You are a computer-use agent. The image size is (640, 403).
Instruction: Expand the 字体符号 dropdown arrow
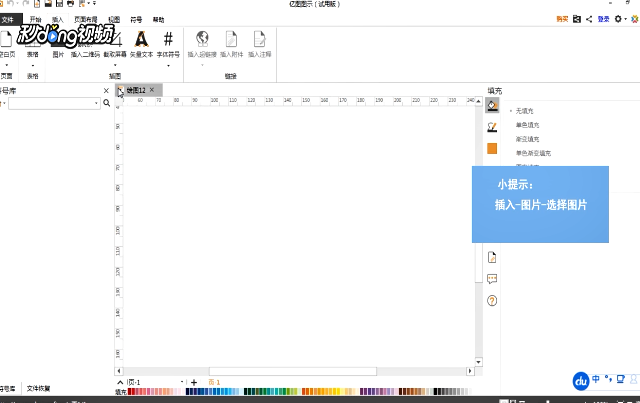click(x=168, y=65)
